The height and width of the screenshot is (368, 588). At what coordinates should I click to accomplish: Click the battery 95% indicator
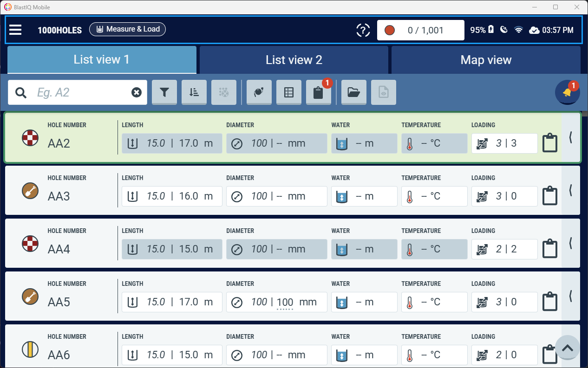coord(482,30)
